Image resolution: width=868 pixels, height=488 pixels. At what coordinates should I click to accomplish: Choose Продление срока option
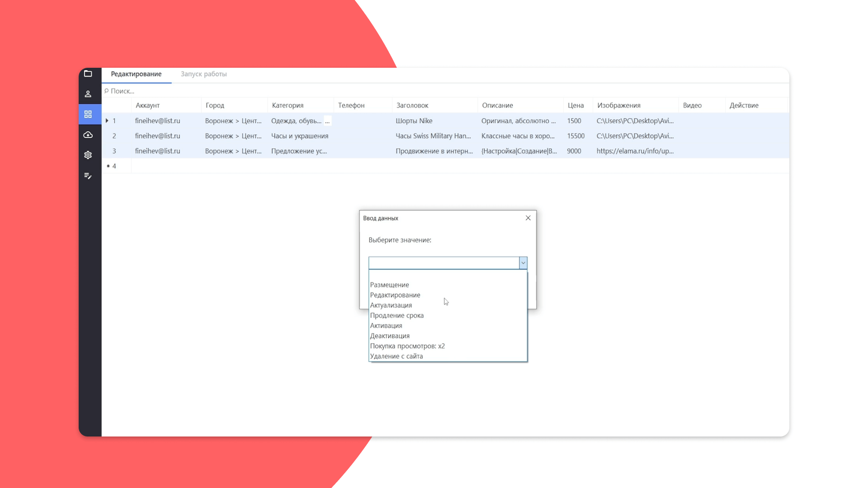396,315
